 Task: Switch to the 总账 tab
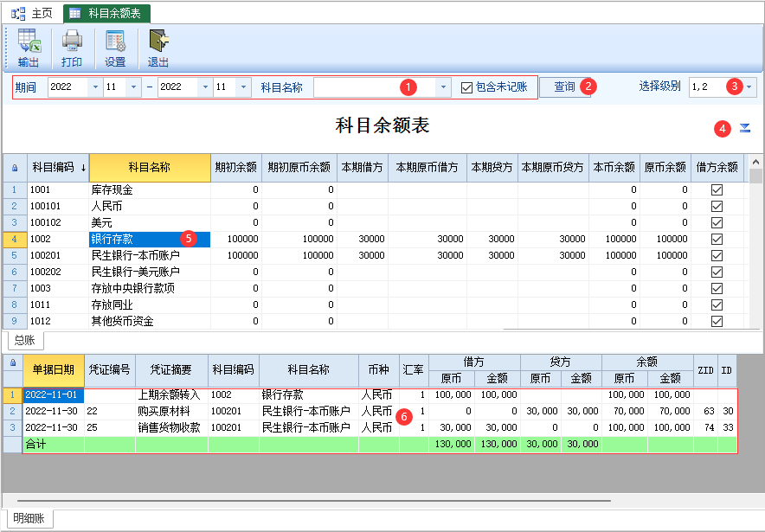coord(24,341)
